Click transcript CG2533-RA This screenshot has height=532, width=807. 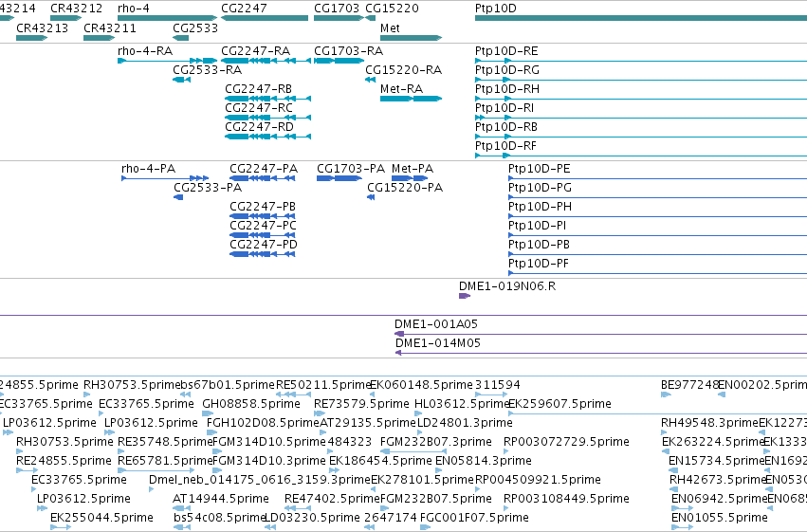click(x=182, y=80)
